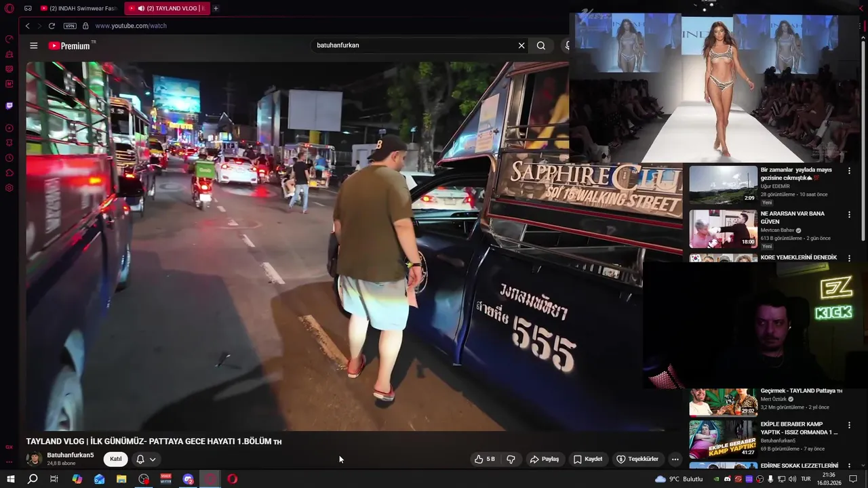Open the YouTube hamburger guide menu
Image resolution: width=868 pixels, height=488 pixels.
point(34,45)
